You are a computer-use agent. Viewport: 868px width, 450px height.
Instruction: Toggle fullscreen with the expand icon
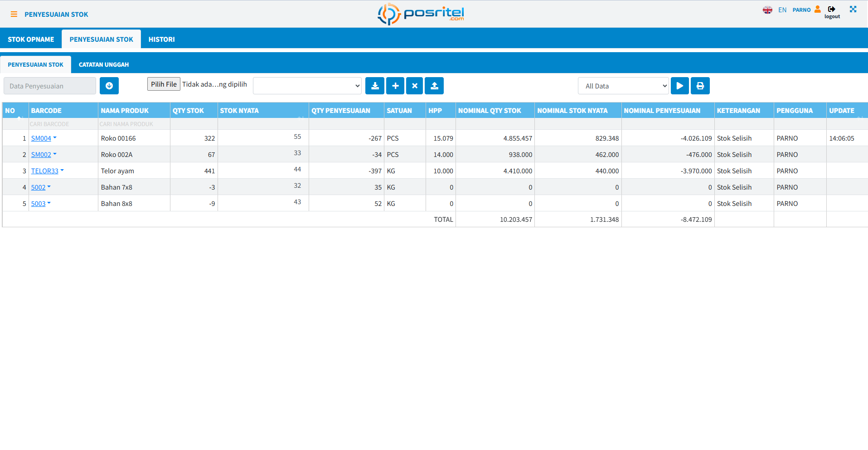coord(853,9)
